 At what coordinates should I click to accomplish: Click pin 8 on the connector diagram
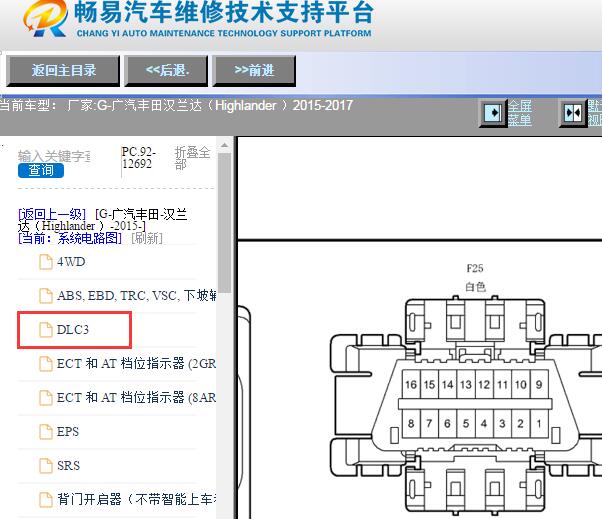tap(411, 423)
